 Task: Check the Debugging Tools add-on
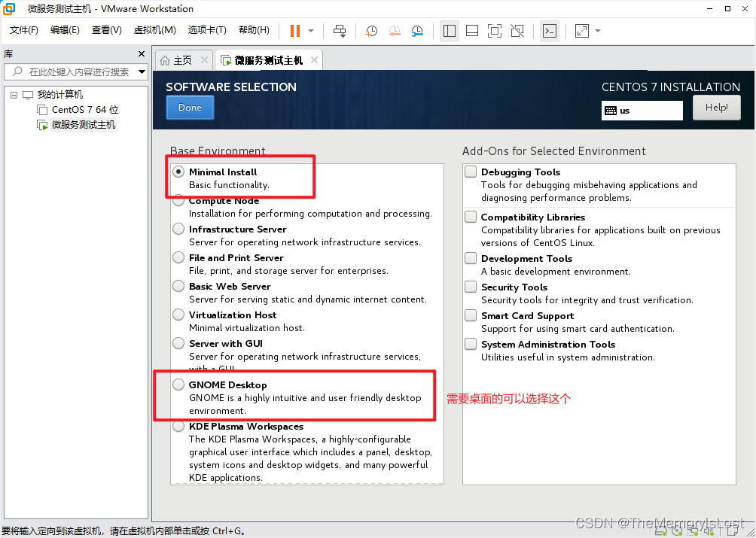click(471, 172)
